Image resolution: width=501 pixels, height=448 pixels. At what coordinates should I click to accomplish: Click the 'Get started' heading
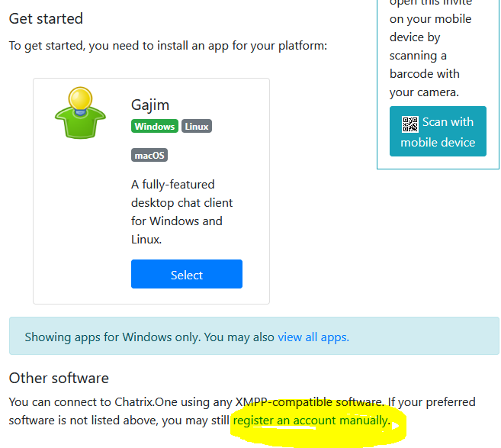[x=46, y=18]
